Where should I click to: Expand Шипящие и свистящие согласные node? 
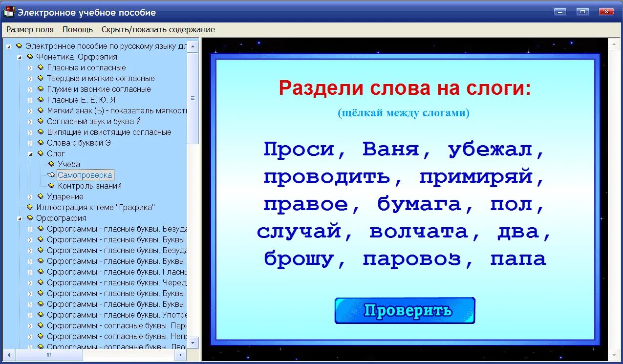point(30,132)
